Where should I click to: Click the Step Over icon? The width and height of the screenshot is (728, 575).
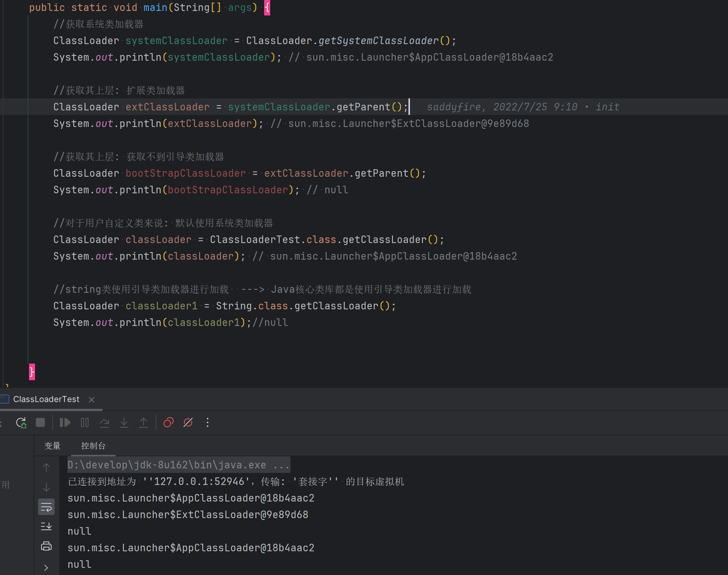point(104,422)
